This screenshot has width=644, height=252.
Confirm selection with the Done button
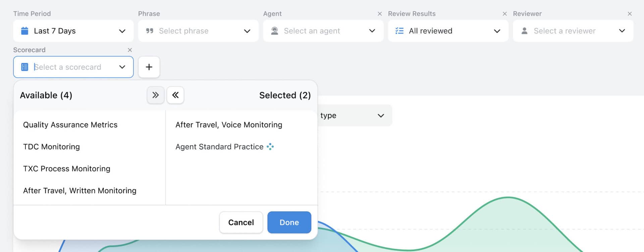(289, 222)
